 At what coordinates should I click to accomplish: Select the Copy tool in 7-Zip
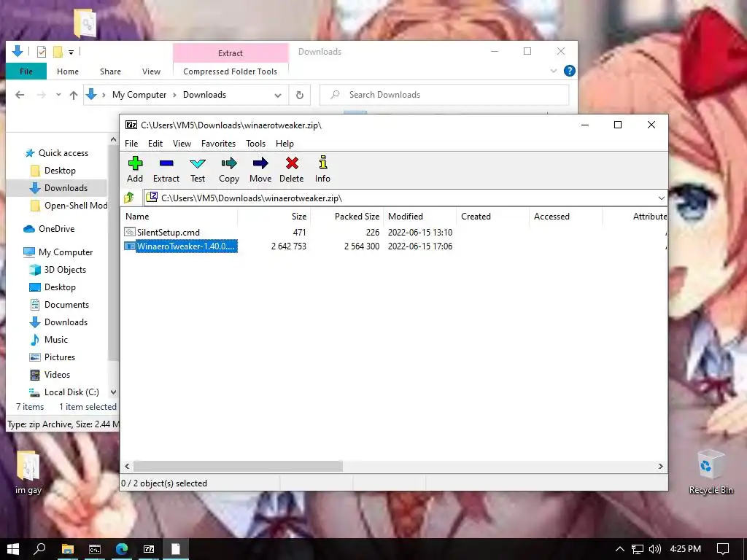coord(228,169)
